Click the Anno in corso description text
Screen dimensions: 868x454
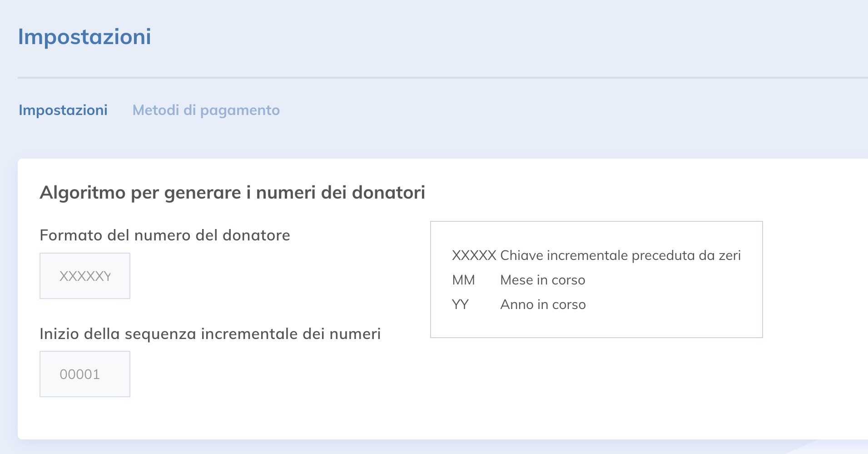543,304
